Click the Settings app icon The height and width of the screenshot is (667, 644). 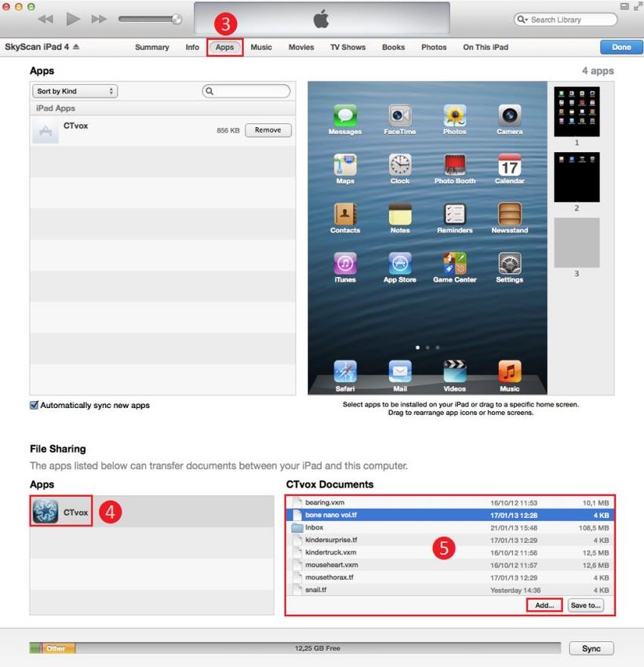(510, 264)
